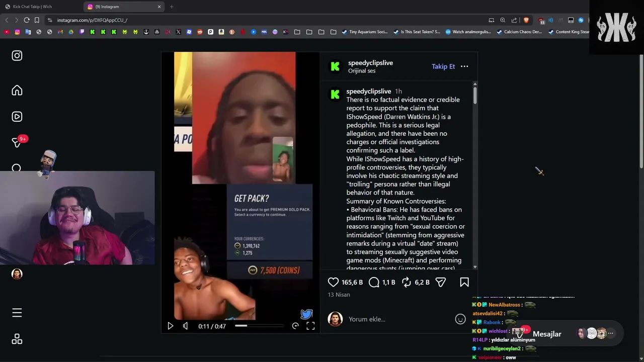Open emoji picker in comment box

(x=460, y=319)
